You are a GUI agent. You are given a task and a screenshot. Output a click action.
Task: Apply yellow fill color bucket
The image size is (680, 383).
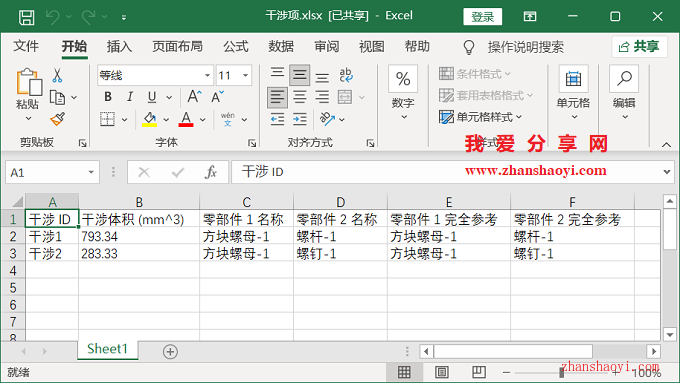pos(150,119)
